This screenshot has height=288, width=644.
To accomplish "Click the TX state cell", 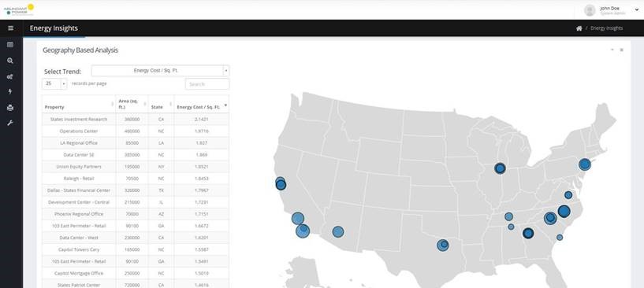I will pos(161,190).
